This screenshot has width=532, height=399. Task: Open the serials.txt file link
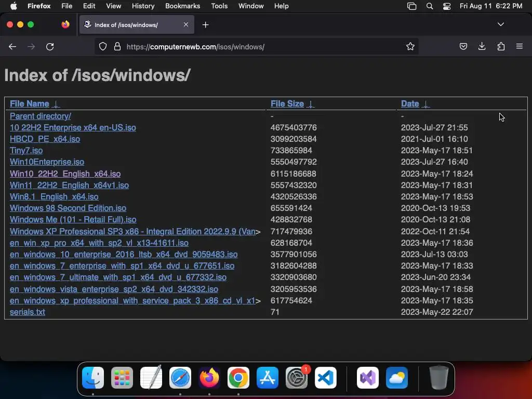pyautogui.click(x=28, y=312)
